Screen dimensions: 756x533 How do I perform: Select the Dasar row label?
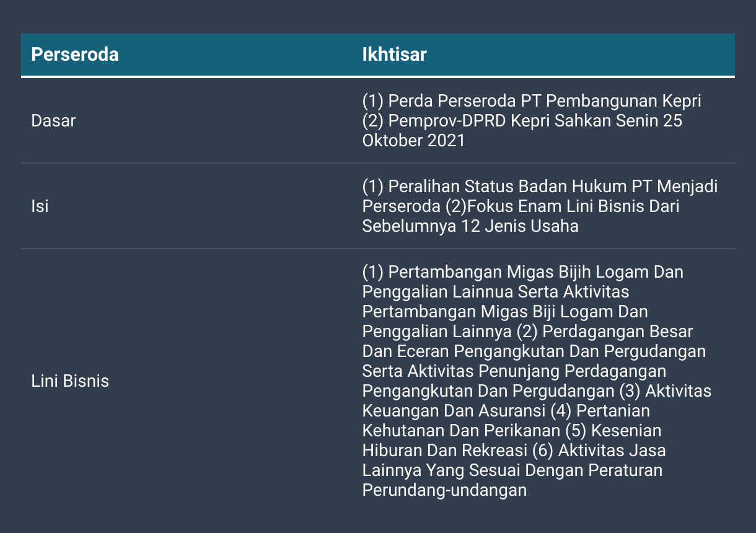[x=53, y=120]
